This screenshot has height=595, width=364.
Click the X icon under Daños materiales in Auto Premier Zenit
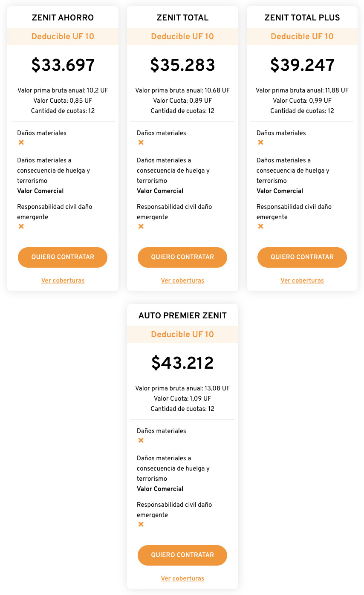point(141,440)
